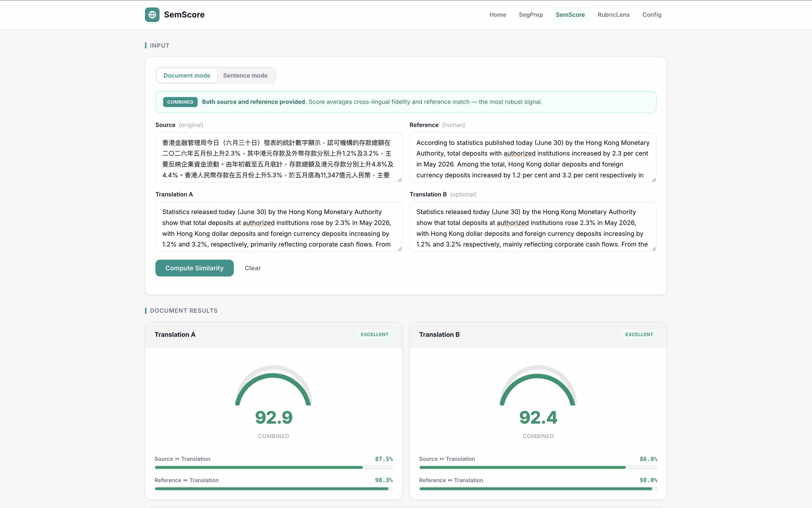Click Translation B's EXCELLENT badge

639,334
